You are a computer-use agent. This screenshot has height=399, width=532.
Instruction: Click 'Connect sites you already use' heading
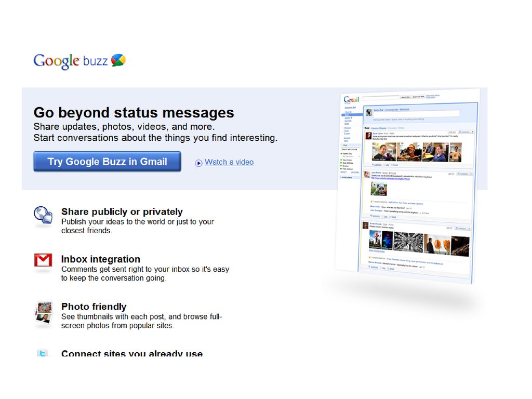[131, 353]
